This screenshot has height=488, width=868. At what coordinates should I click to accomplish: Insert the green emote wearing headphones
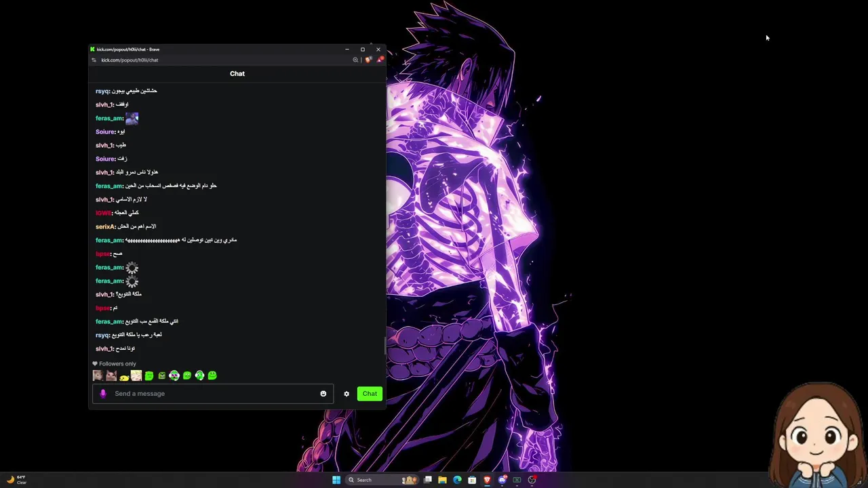(199, 375)
